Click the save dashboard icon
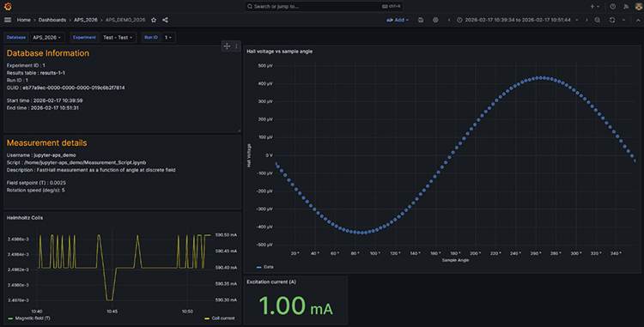This screenshot has height=327, width=644. coord(421,20)
